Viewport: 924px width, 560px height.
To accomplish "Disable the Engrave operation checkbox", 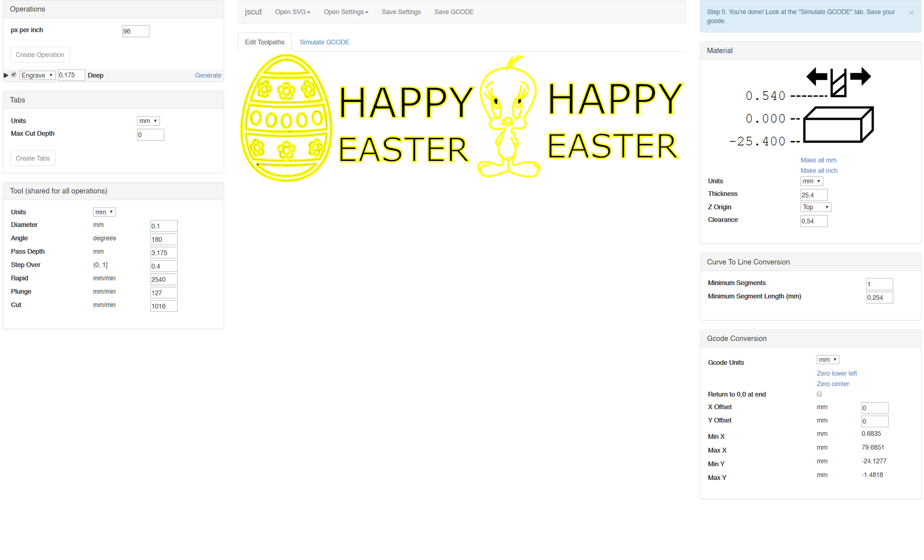I will click(14, 75).
